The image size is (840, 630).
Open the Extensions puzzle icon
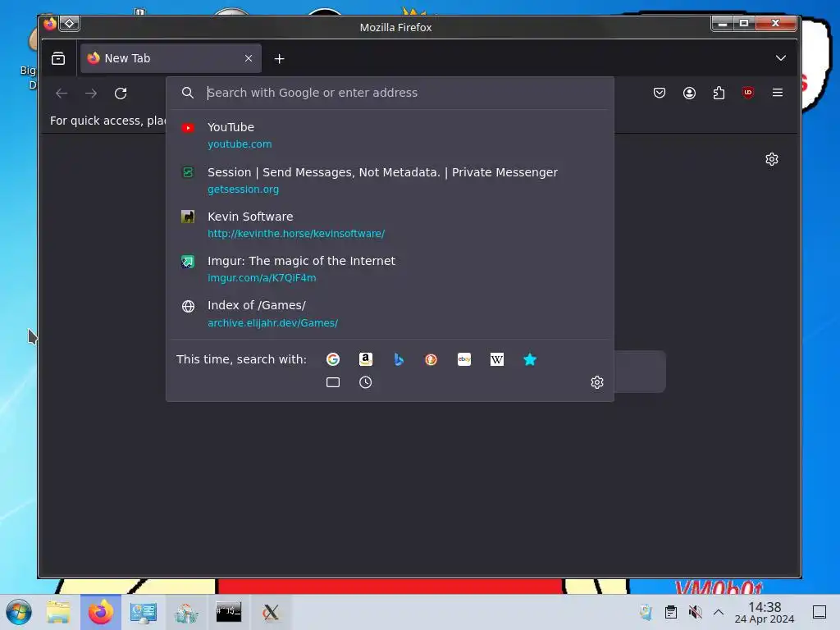coord(719,93)
